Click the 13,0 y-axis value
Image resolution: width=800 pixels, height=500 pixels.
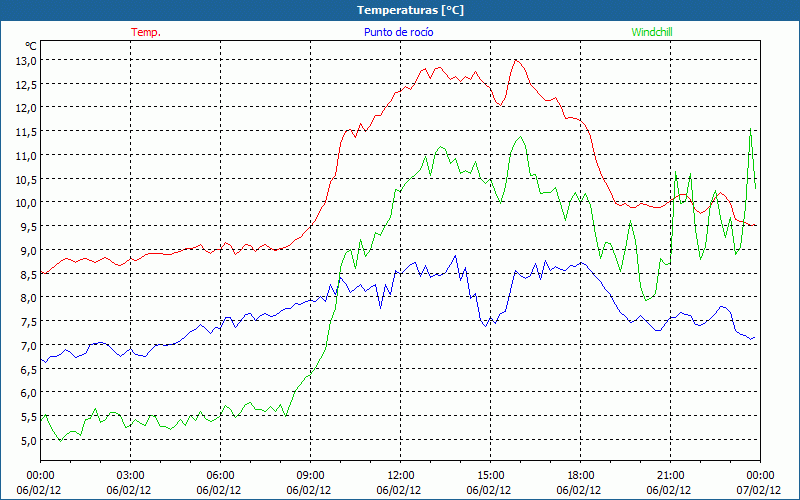26,61
